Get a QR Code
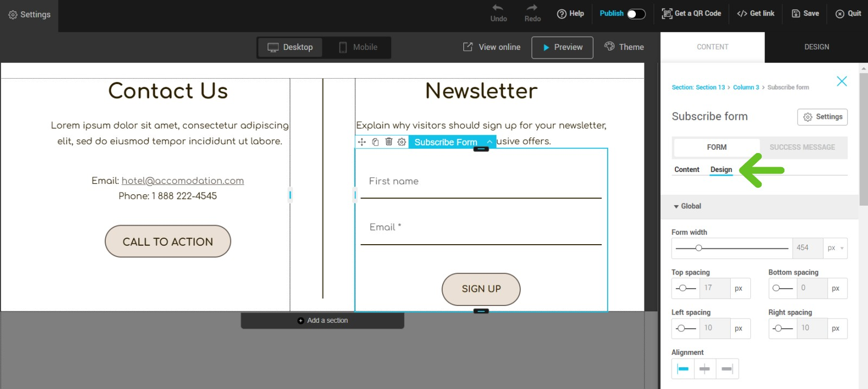Image resolution: width=868 pixels, height=389 pixels. tap(691, 14)
